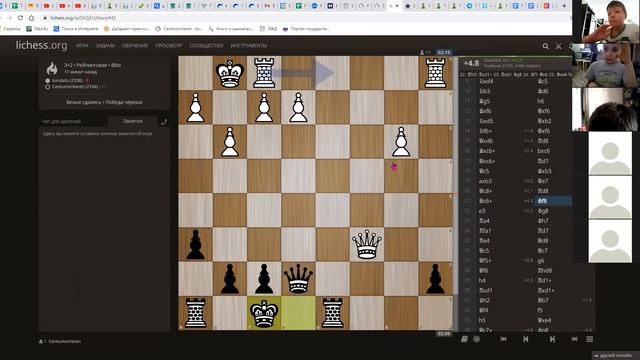Open the ПРОСМОТР menu

169,46
